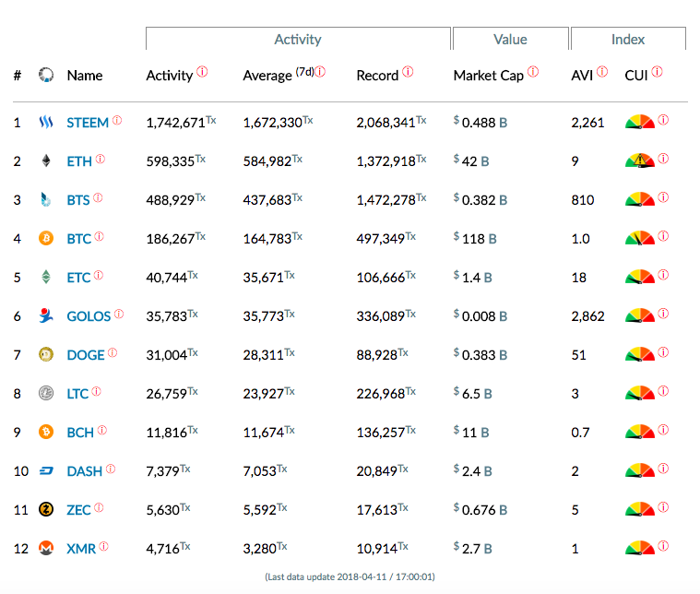Screen dimensions: 700x594
Task: Open the BTS coin link
Action: click(78, 200)
